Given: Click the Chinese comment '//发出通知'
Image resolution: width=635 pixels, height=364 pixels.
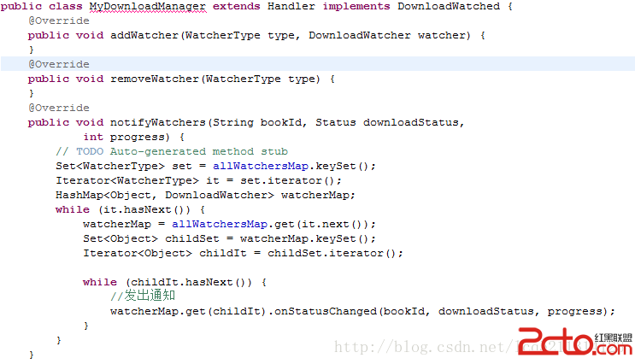Looking at the screenshot, I should click(143, 296).
